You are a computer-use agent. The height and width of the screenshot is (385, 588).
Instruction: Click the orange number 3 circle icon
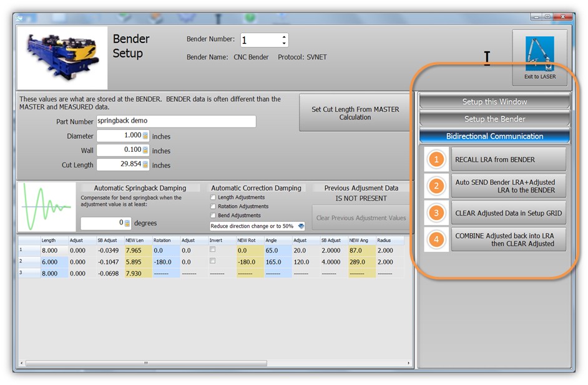click(436, 213)
